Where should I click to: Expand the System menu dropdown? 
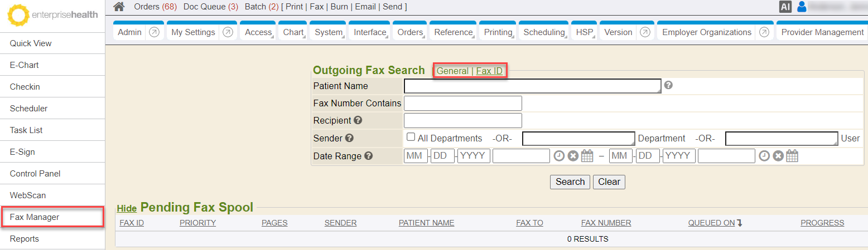[x=329, y=32]
